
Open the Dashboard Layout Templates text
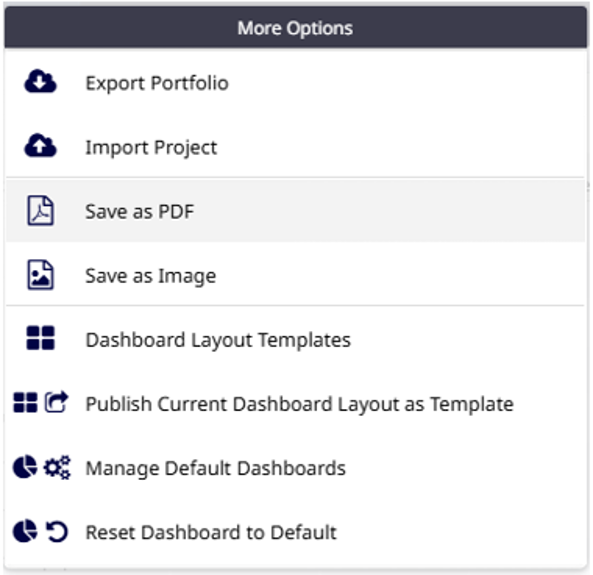[218, 340]
